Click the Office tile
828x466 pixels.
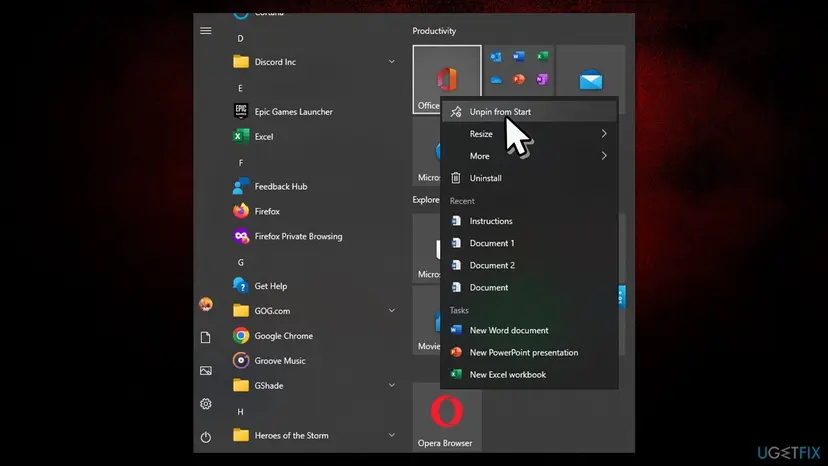pos(447,79)
